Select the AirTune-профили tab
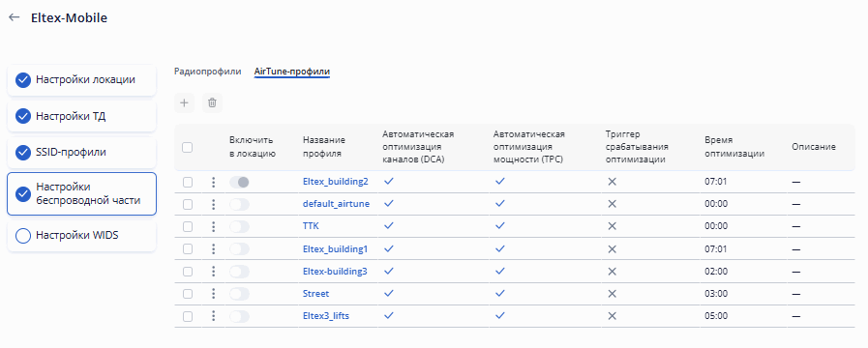The height and width of the screenshot is (348, 868). click(x=291, y=72)
